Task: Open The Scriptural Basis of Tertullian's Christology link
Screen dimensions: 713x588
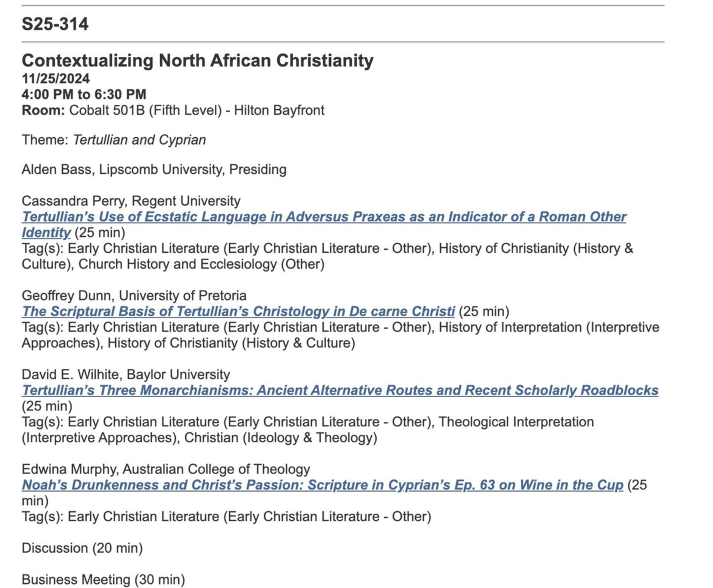Action: click(x=238, y=312)
